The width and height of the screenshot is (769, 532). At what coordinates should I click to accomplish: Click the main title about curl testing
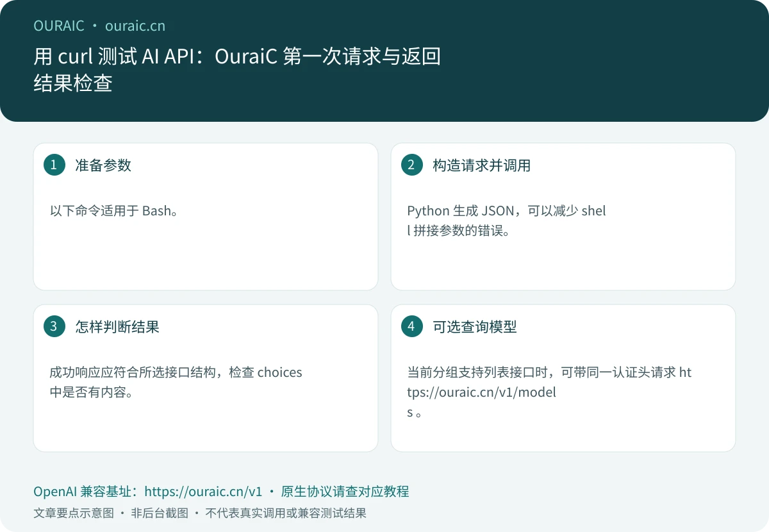pos(237,70)
